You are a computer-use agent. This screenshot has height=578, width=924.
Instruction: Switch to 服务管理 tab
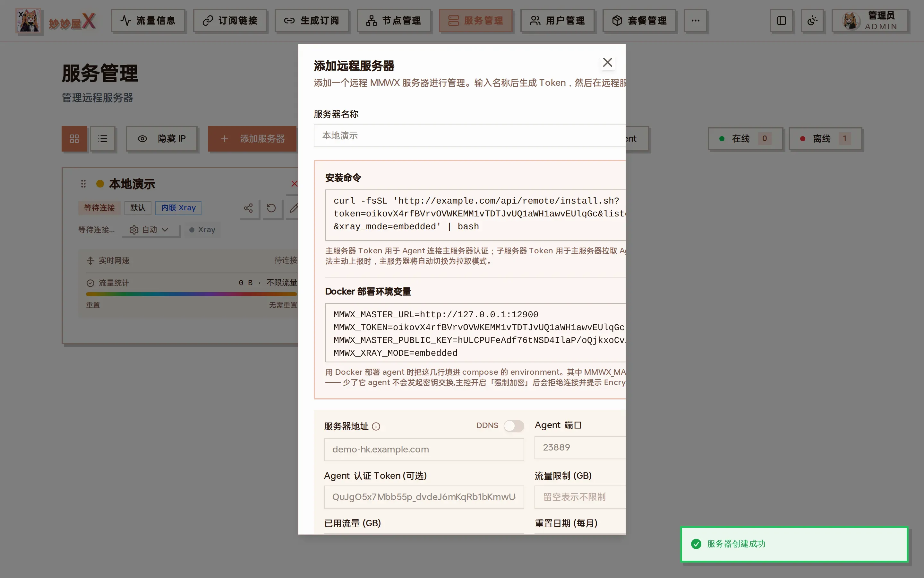(x=475, y=20)
